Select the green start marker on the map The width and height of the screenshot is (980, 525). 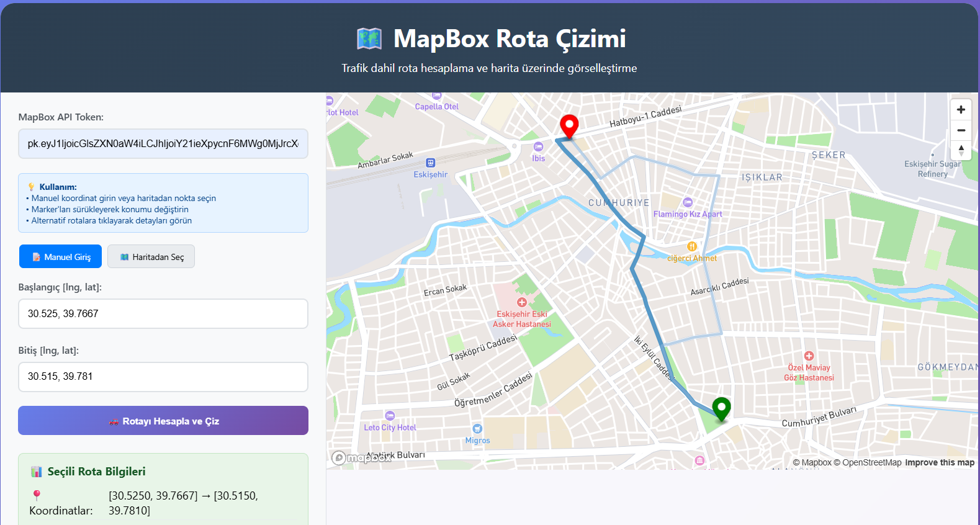click(x=721, y=410)
